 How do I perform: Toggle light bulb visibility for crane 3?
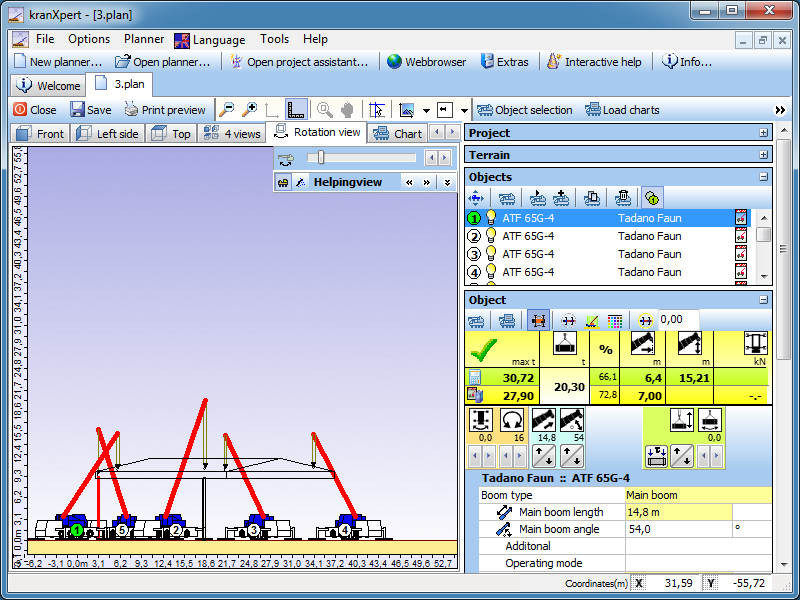click(491, 254)
